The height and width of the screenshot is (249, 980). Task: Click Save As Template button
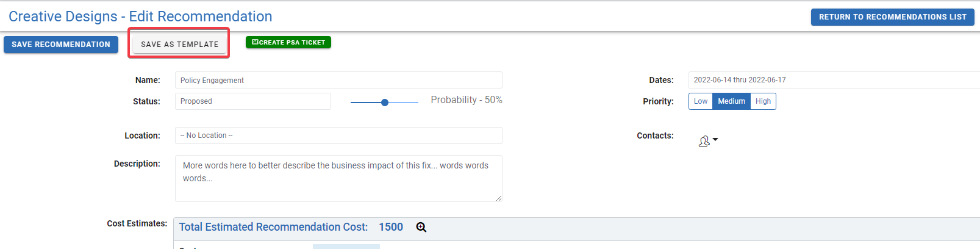[x=179, y=45]
